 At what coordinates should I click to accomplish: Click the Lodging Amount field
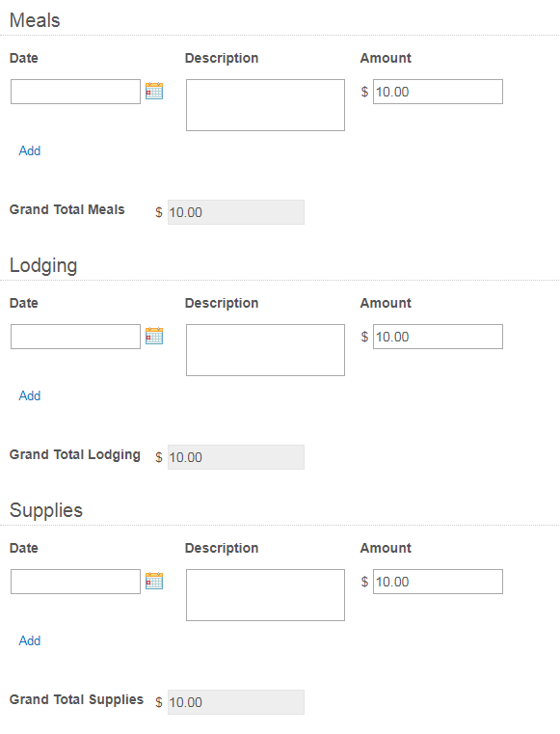pos(438,337)
